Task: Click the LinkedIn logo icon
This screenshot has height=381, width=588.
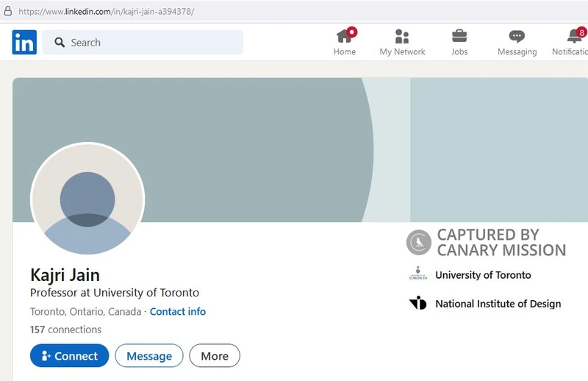Action: tap(24, 42)
